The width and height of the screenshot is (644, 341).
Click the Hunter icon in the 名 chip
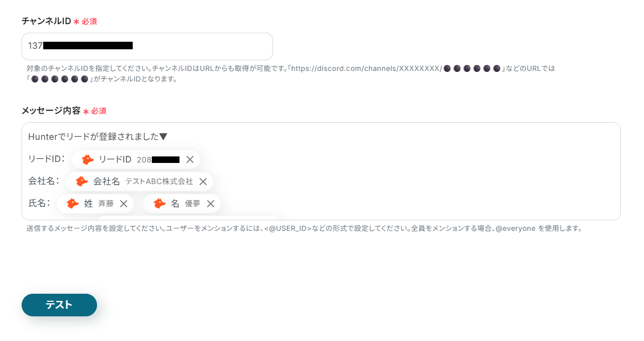tap(159, 204)
